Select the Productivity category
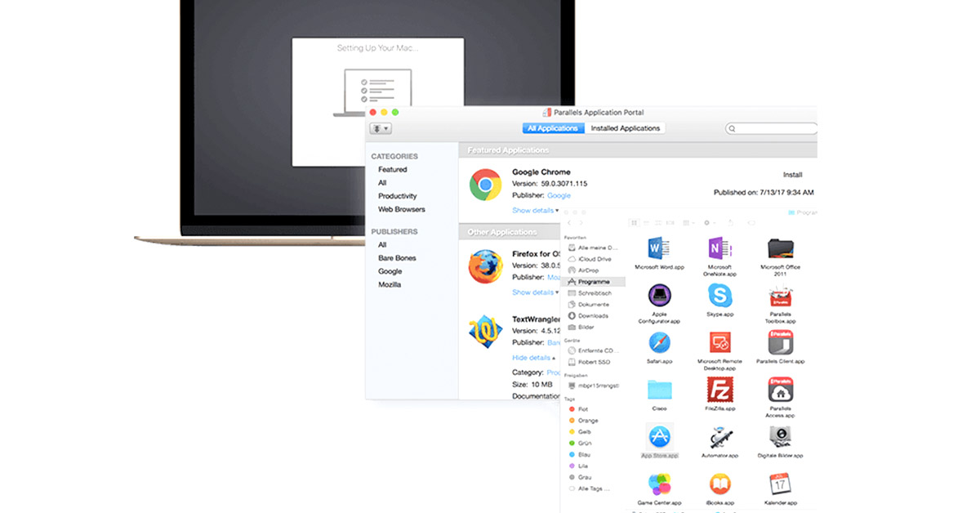The width and height of the screenshot is (980, 513). pos(398,196)
